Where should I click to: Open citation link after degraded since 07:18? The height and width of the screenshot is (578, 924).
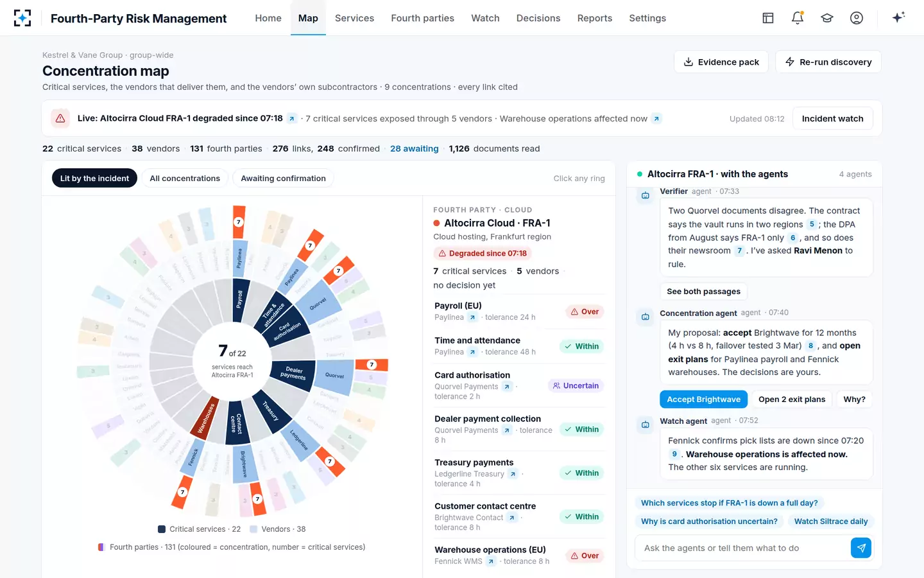coord(292,119)
